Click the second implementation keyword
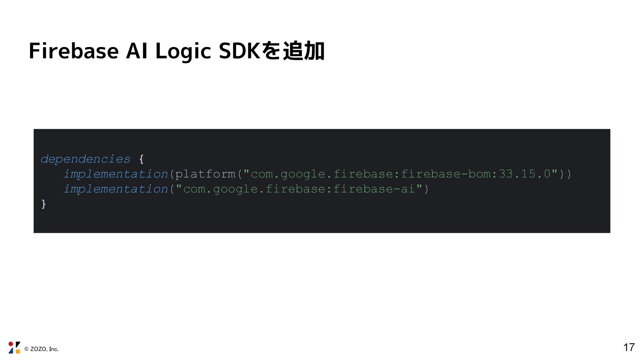The image size is (644, 362). pyautogui.click(x=116, y=189)
